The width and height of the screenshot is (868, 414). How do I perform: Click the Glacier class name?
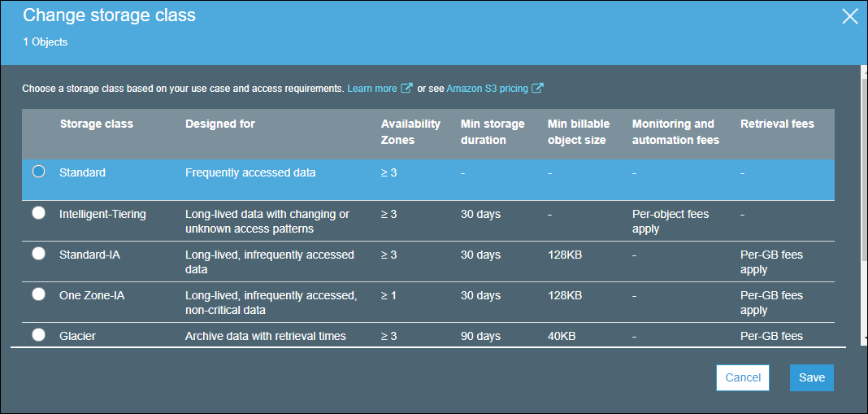coord(77,336)
